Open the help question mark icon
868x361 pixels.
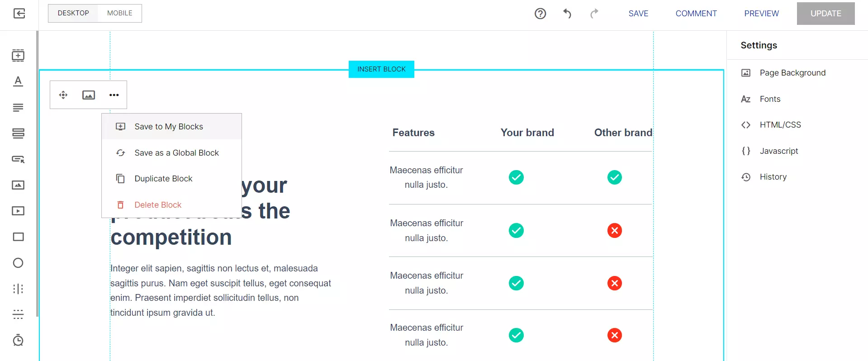point(540,14)
